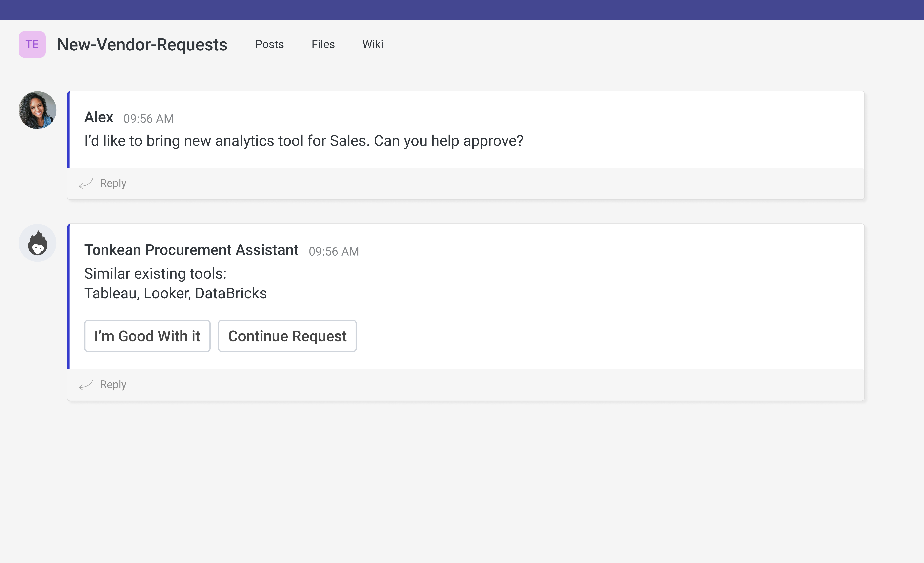Click the reply arrow icon under the bot's message
This screenshot has height=563, width=924.
(85, 385)
